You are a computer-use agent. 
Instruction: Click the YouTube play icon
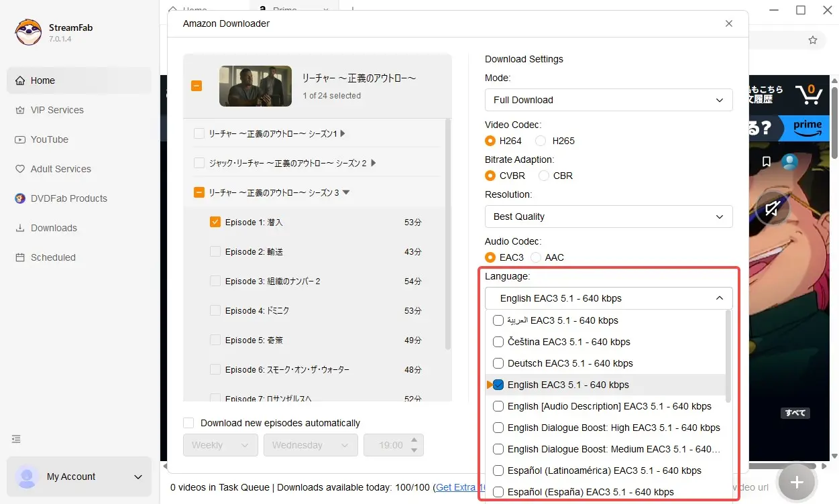click(19, 139)
